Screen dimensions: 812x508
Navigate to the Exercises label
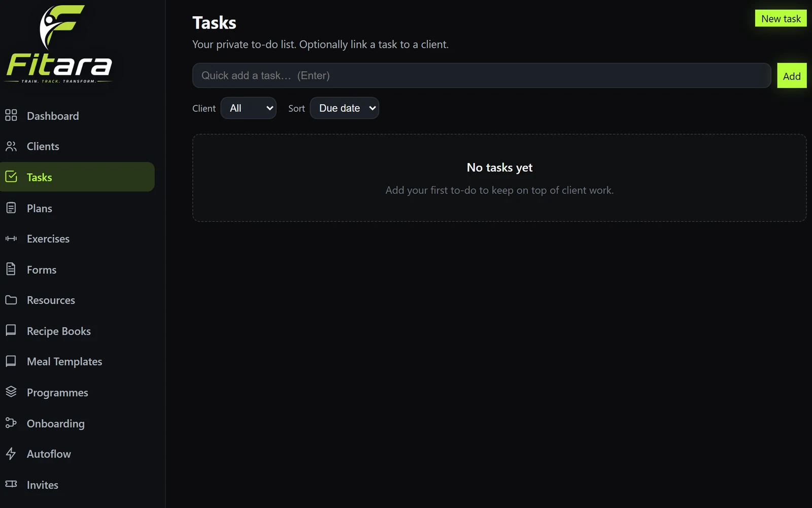(x=48, y=239)
